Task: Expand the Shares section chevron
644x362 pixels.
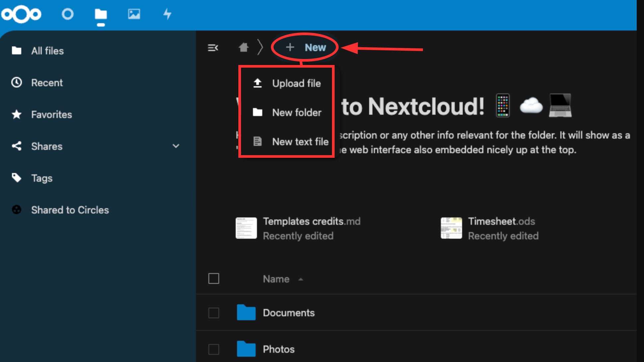Action: [x=176, y=146]
